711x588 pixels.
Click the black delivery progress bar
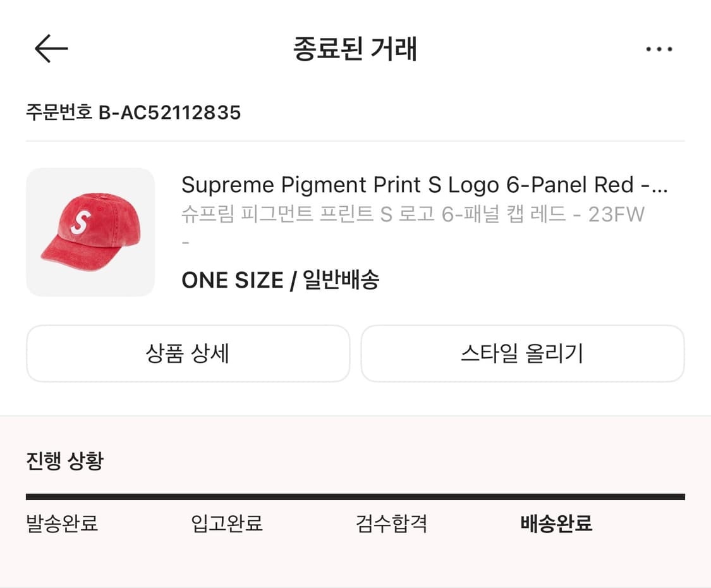[x=355, y=497]
